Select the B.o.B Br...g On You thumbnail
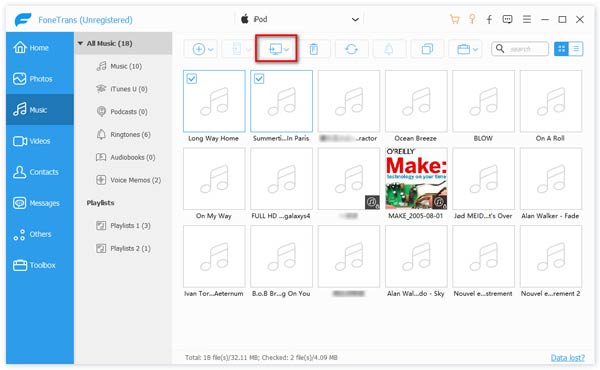The height and width of the screenshot is (370, 600). (281, 256)
